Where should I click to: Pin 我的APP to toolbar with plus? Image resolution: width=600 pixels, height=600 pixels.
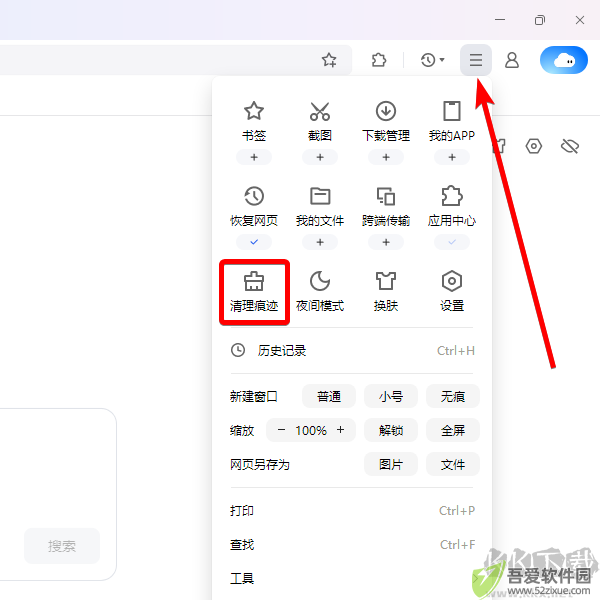click(452, 157)
